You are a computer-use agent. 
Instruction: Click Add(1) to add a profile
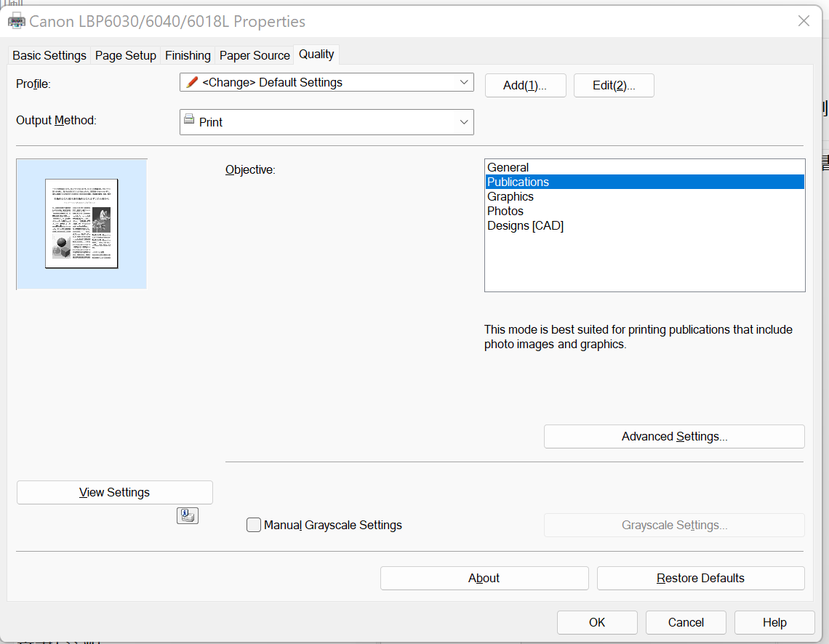[525, 86]
